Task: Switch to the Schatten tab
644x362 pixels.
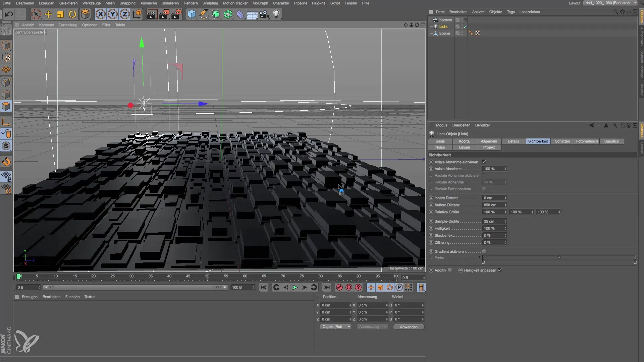Action: [x=562, y=141]
